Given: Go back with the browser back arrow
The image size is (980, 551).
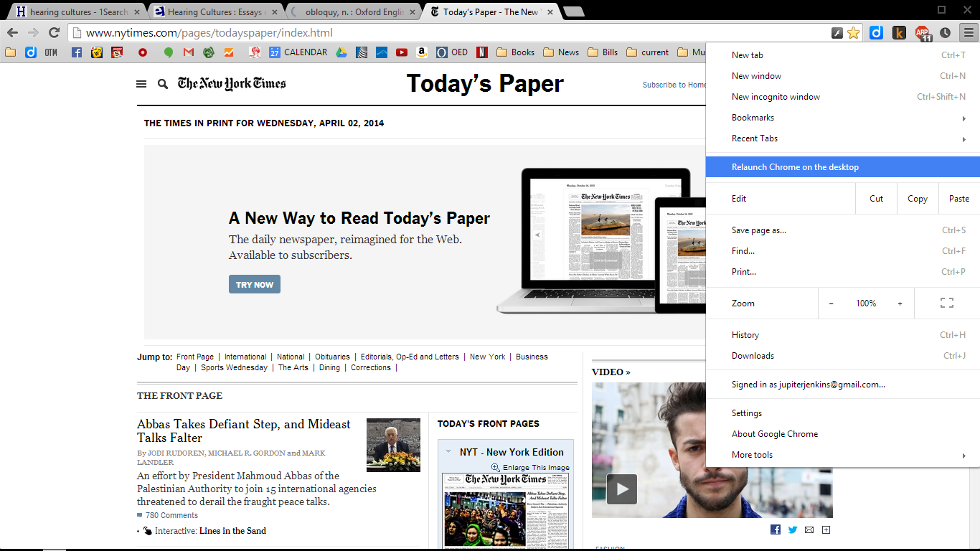Looking at the screenshot, I should (13, 32).
